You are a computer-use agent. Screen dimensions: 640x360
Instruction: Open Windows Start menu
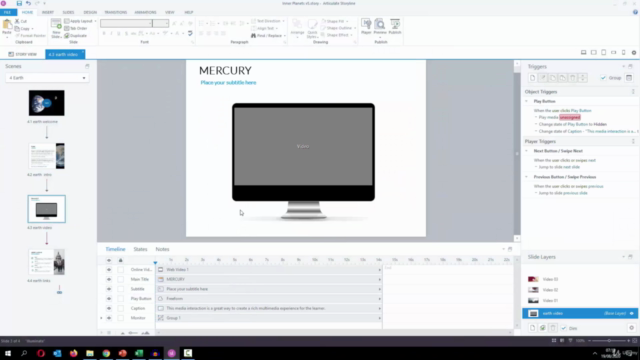pyautogui.click(x=8, y=353)
